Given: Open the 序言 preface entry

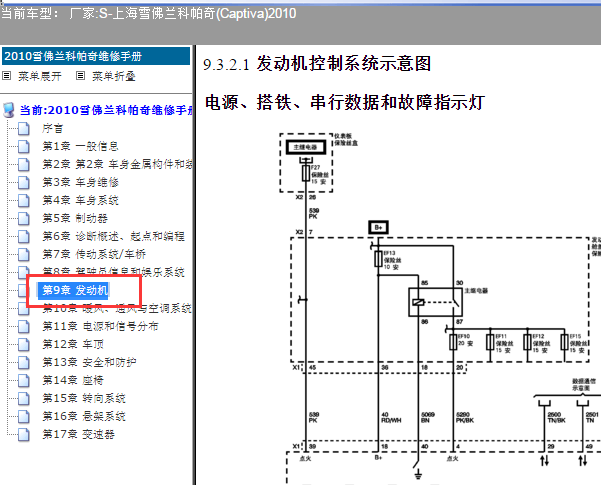Looking at the screenshot, I should coord(53,128).
